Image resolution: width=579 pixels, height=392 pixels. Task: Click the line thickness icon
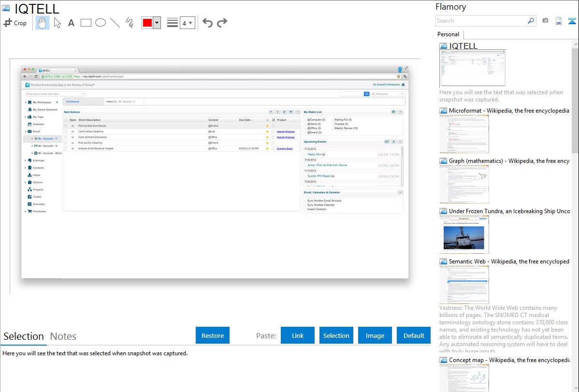[x=173, y=23]
